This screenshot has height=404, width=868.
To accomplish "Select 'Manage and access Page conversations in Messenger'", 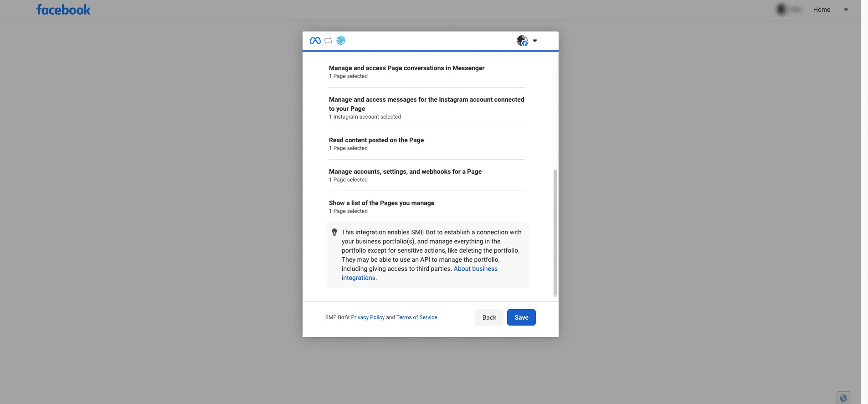I will click(x=427, y=72).
